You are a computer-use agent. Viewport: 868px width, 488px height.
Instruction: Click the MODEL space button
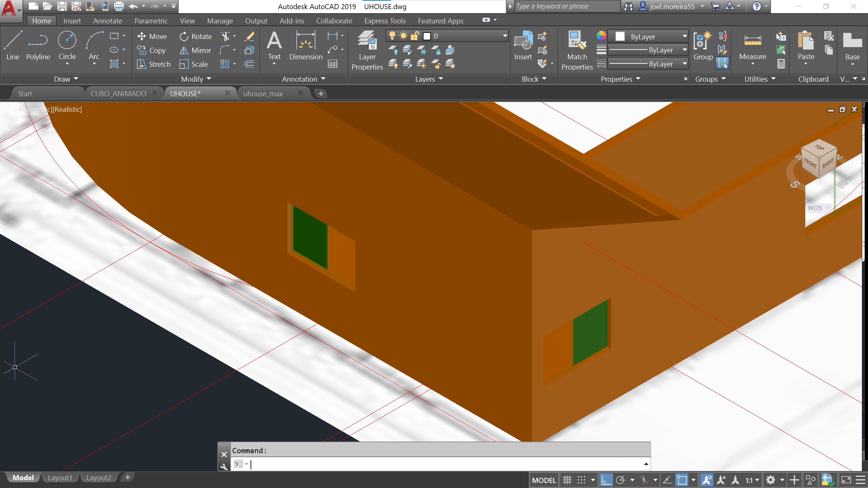(544, 480)
